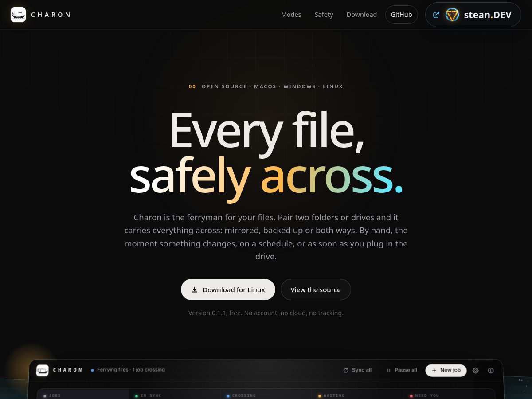The height and width of the screenshot is (399, 532).
Task: Open the Safety navigation link
Action: 324,15
